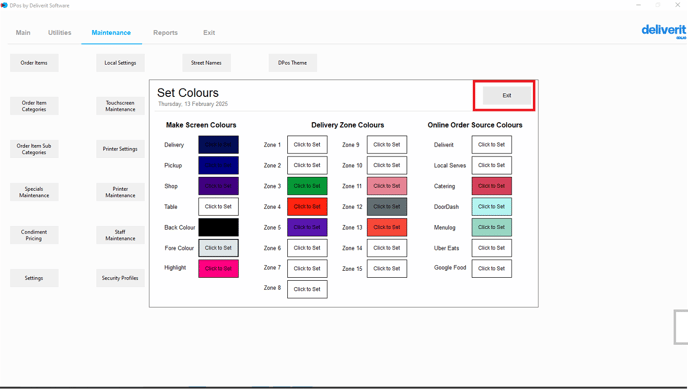This screenshot has height=389, width=688.
Task: Click the deliverit logo
Action: tap(663, 31)
